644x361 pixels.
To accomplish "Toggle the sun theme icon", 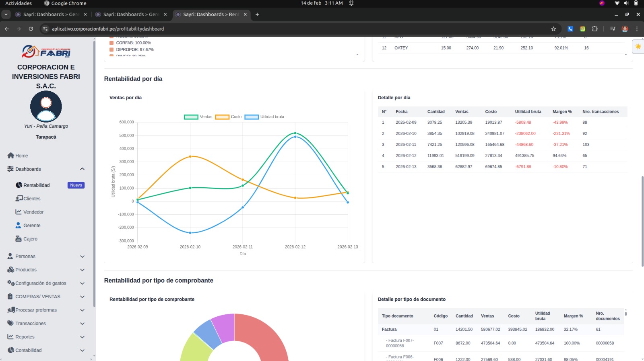I will pos(638,47).
